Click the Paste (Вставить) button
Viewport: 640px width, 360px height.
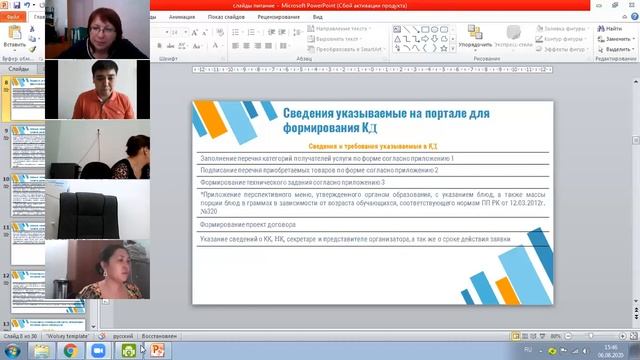(x=15, y=38)
